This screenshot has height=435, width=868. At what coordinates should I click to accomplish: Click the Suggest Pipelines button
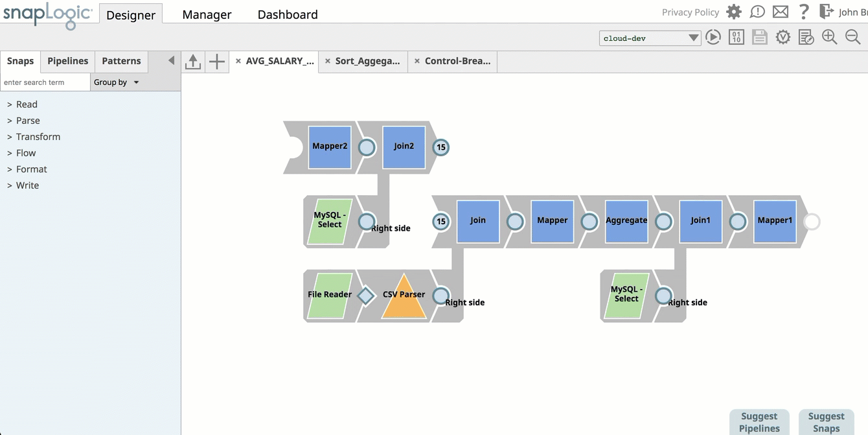759,422
